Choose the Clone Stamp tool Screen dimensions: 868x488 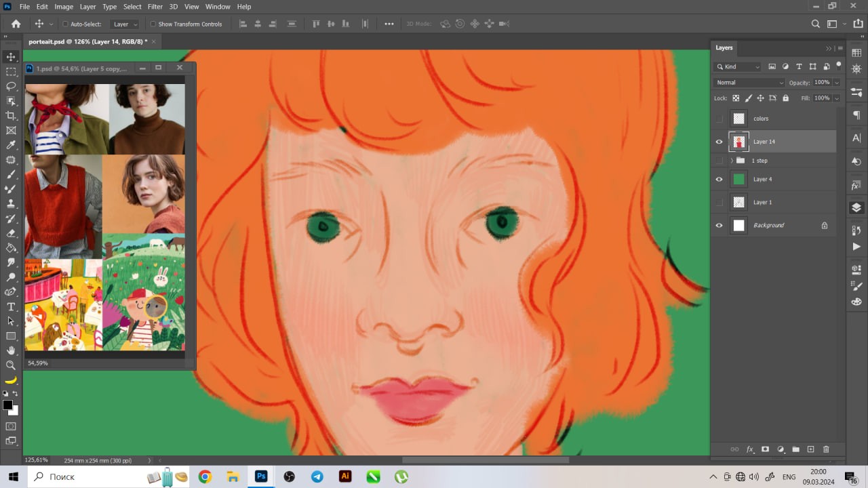click(11, 203)
